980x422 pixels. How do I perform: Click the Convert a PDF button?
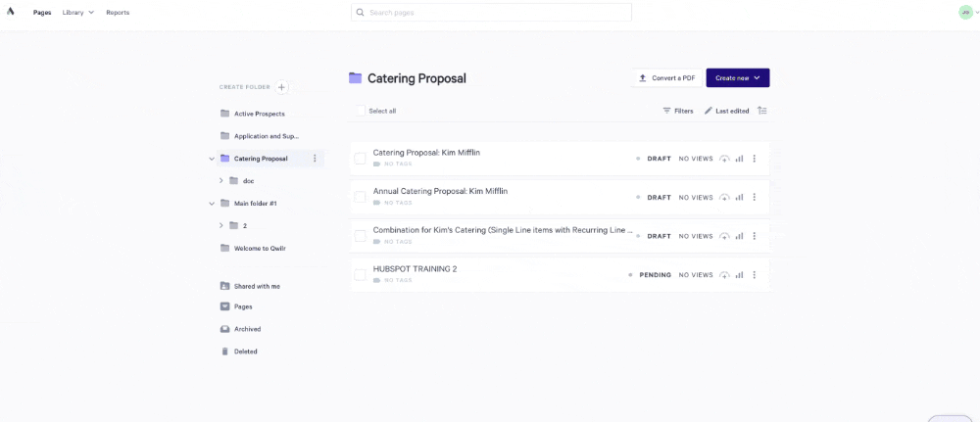666,78
